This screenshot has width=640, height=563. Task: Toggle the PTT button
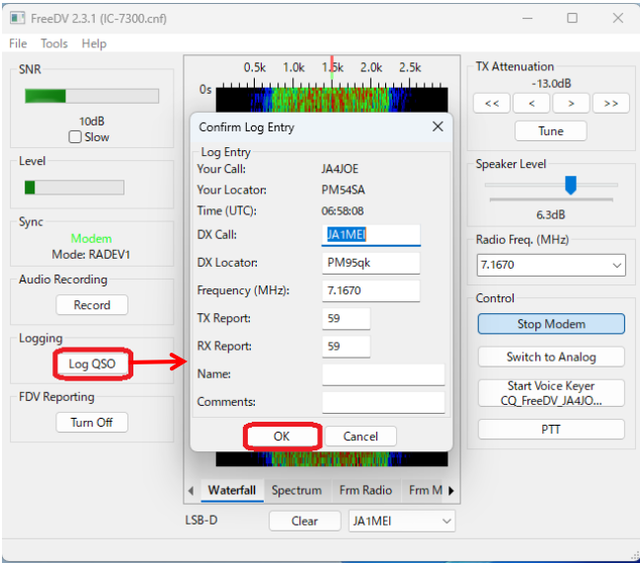[x=551, y=429]
